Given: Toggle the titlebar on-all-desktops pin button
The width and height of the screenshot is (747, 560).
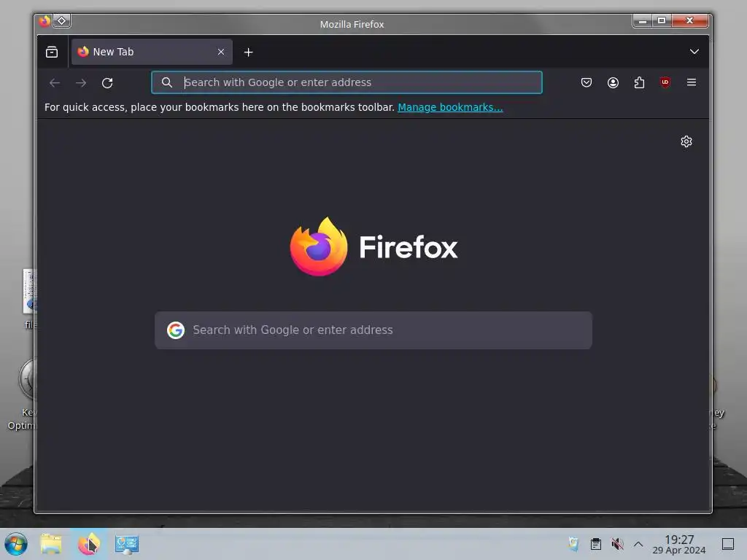Looking at the screenshot, I should click(x=62, y=21).
